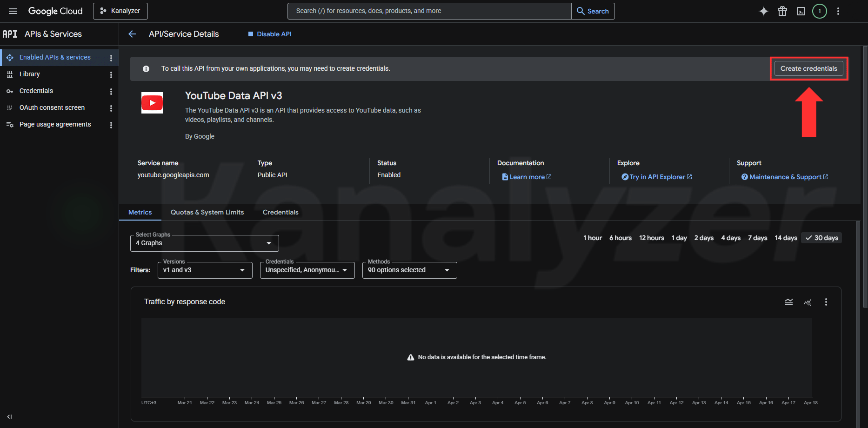Open notifications badge showing 1
Image resolution: width=868 pixels, height=428 pixels.
(820, 11)
